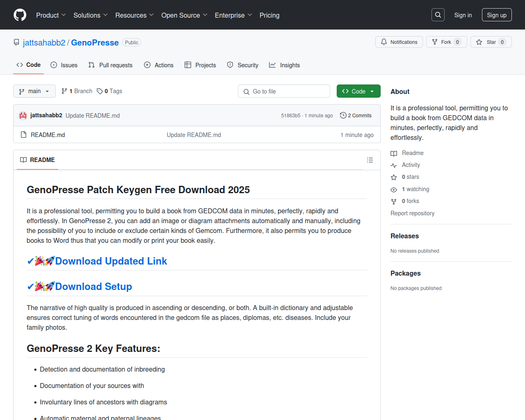Open the Enterprise dropdown
The width and height of the screenshot is (525, 420).
click(233, 15)
